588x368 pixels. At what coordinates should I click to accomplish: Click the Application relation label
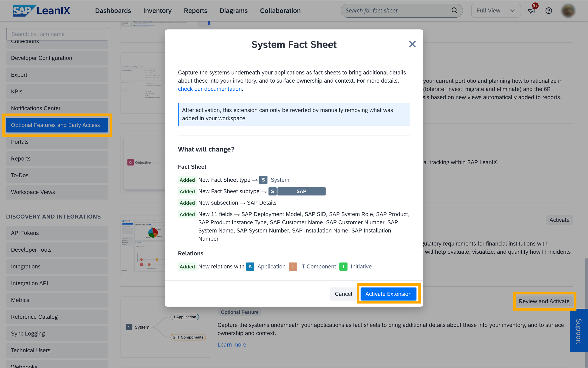(x=271, y=267)
